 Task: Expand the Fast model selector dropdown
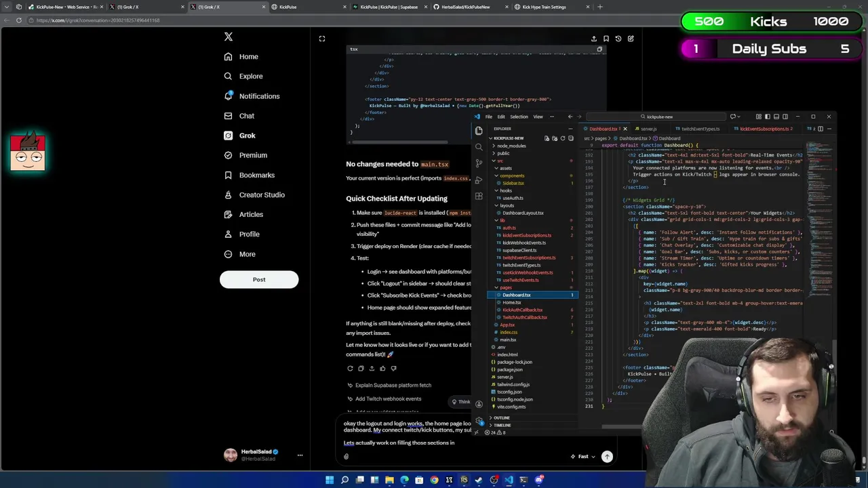(583, 456)
